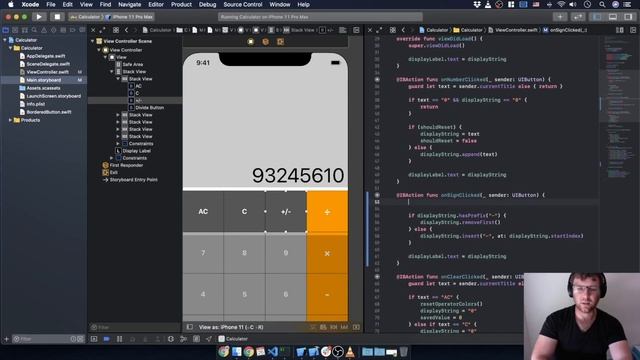Open the Issue navigator warning icon
The width and height of the screenshot is (640, 360).
pyautogui.click(x=44, y=30)
